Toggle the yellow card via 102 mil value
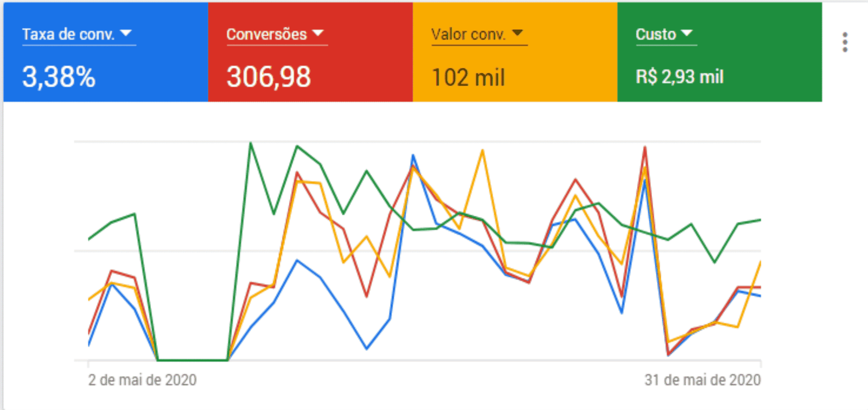Viewport: 868px width, 410px height. point(468,77)
